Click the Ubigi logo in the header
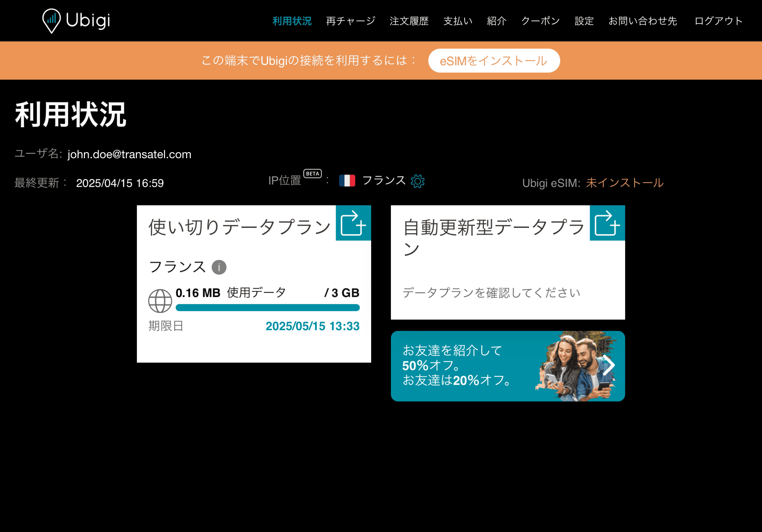This screenshot has width=762, height=532. (x=76, y=21)
